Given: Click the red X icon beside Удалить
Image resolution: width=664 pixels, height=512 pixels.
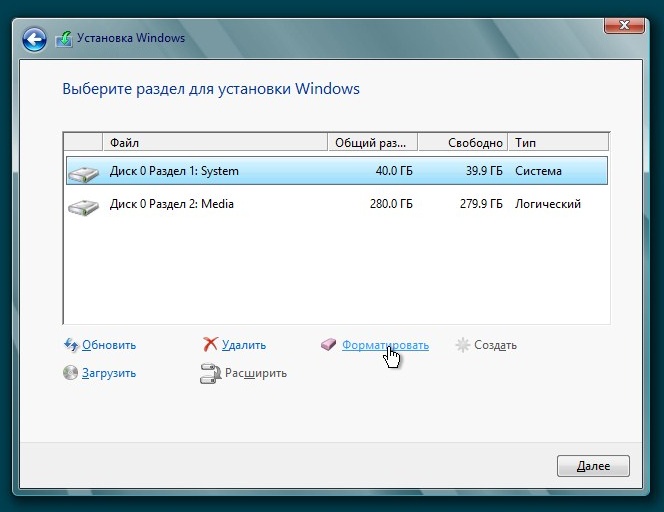Looking at the screenshot, I should point(210,345).
